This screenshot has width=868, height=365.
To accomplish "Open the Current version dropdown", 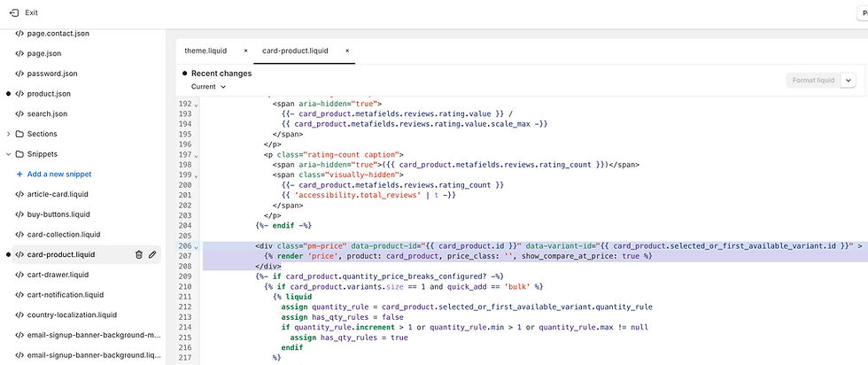I will [209, 87].
